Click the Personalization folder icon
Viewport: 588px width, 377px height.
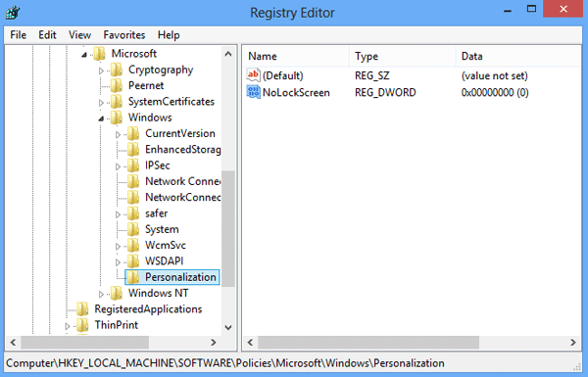[133, 277]
